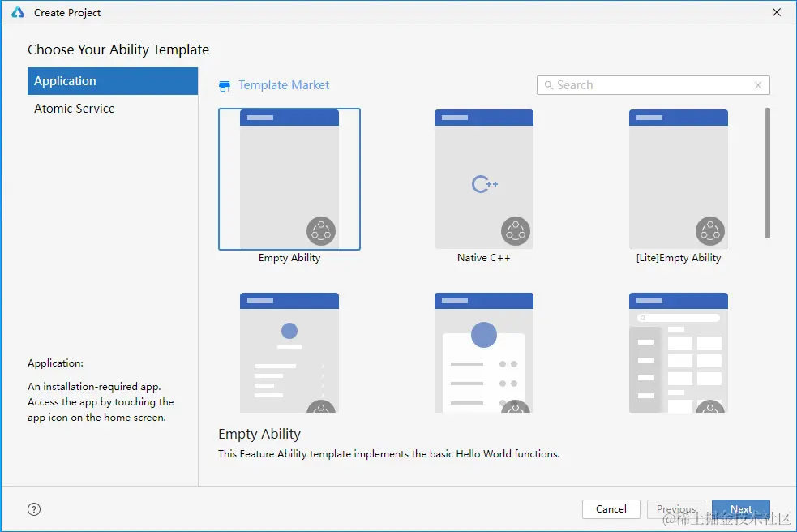Click the 'Native C++' template label

click(484, 258)
